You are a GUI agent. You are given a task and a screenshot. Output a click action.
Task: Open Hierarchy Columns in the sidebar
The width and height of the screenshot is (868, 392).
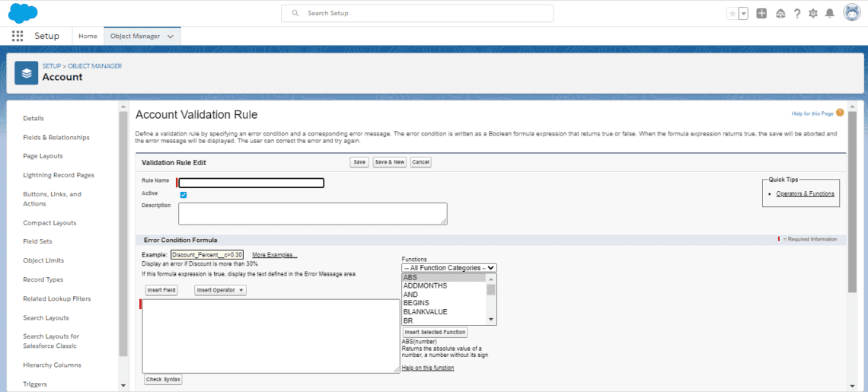click(x=52, y=365)
